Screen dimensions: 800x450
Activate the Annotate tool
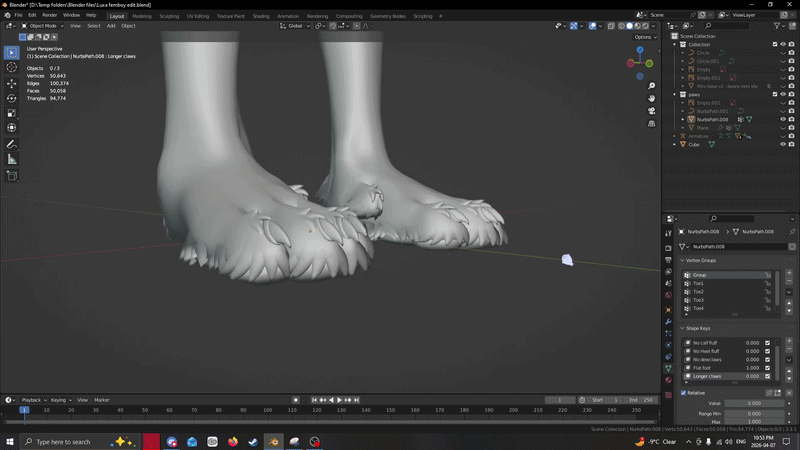click(12, 144)
